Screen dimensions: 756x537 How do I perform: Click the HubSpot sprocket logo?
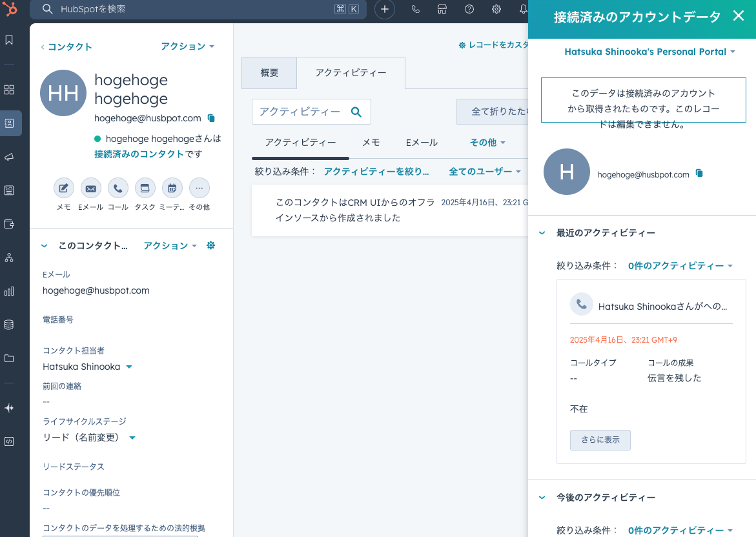(10, 8)
